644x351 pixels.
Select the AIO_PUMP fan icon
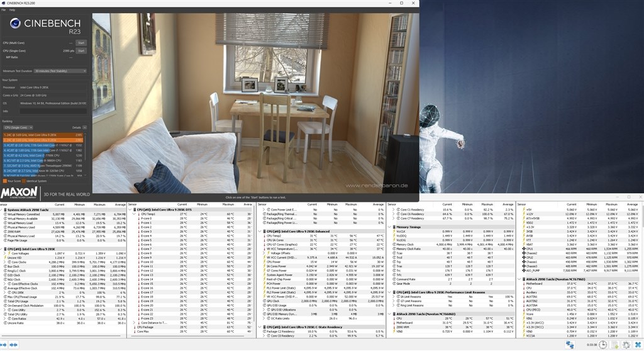pos(524,271)
